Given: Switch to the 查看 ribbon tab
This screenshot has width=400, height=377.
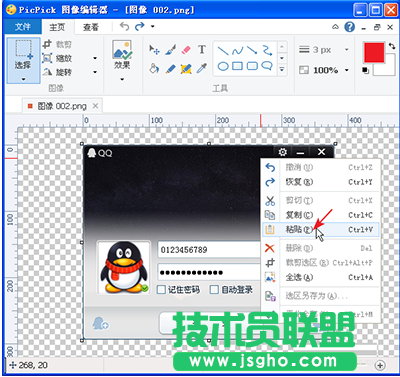Looking at the screenshot, I should (91, 27).
